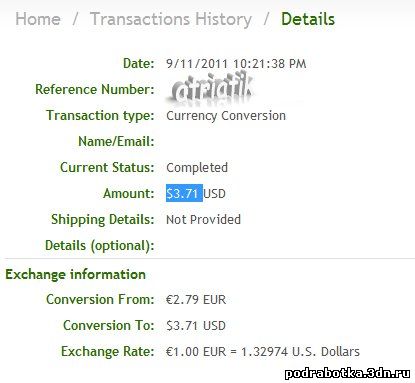Image resolution: width=415 pixels, height=383 pixels.
Task: Click the highlighted $3.71 amount
Action: pos(184,193)
